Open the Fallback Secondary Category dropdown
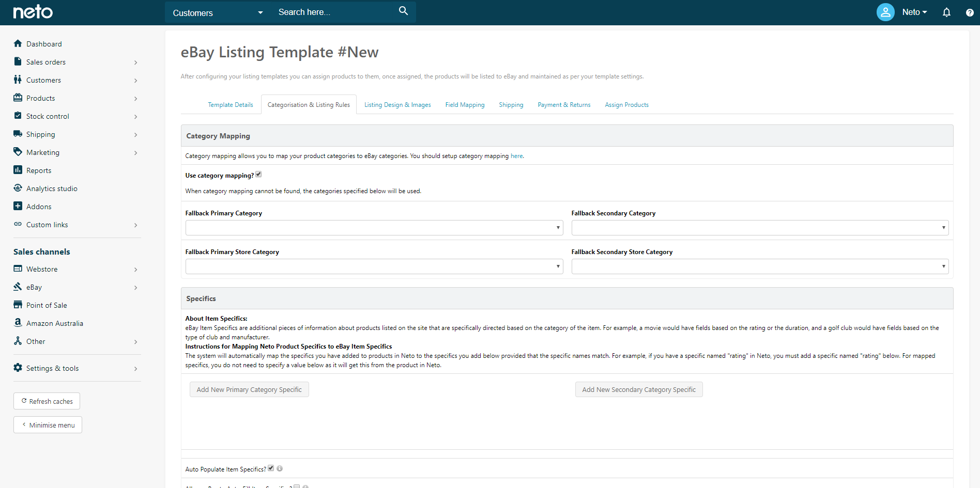Screen dimensions: 980x488 pyautogui.click(x=760, y=228)
